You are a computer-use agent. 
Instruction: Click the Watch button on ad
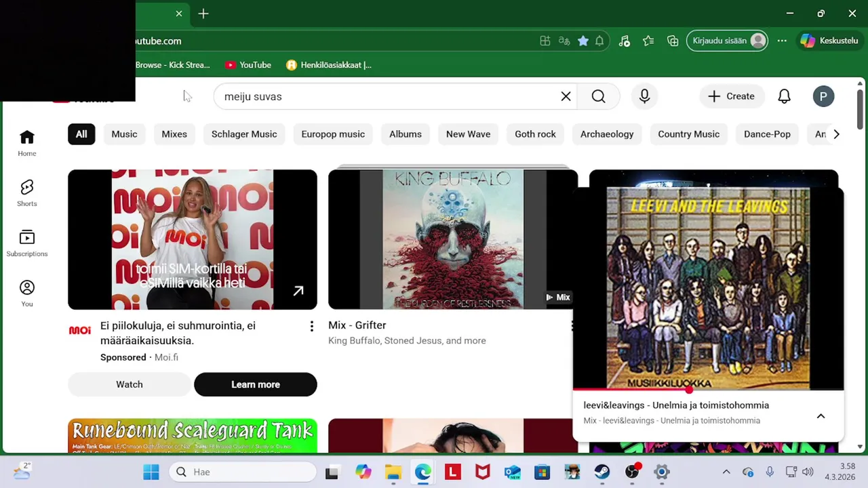tap(130, 384)
